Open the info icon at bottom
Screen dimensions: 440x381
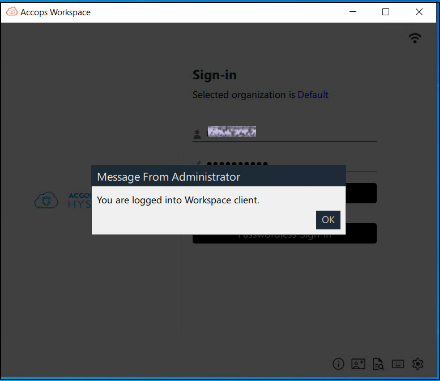(338, 364)
